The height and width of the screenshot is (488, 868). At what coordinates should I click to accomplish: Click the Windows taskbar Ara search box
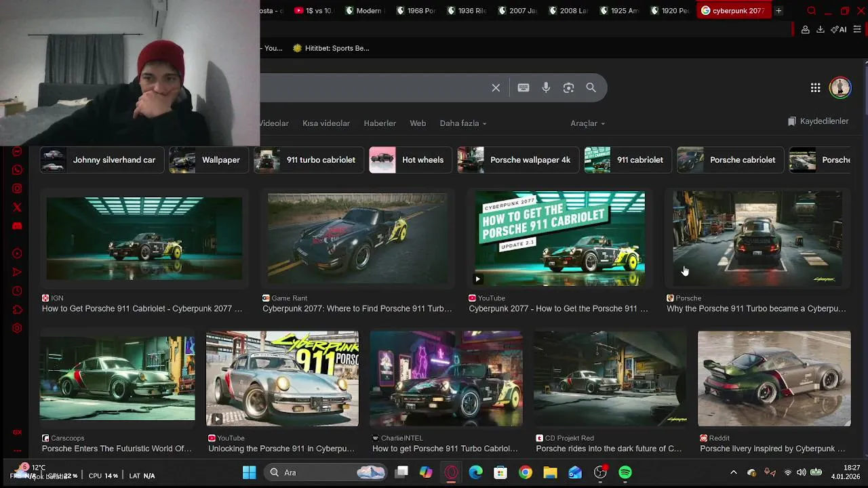pyautogui.click(x=325, y=472)
